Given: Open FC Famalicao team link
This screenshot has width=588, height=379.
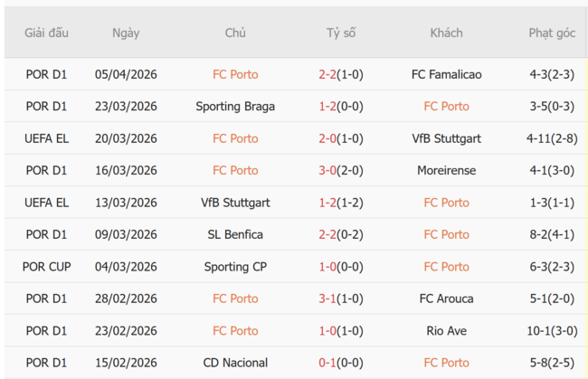Looking at the screenshot, I should [x=446, y=74].
